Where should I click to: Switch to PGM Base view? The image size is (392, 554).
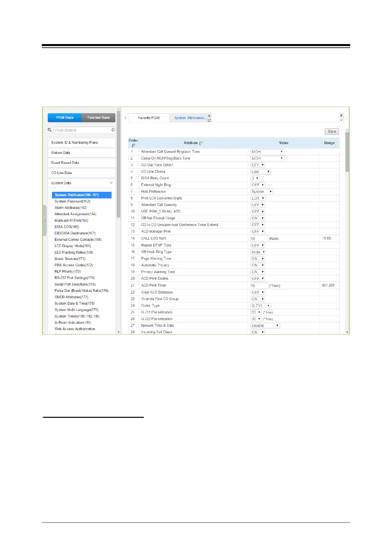[65, 117]
